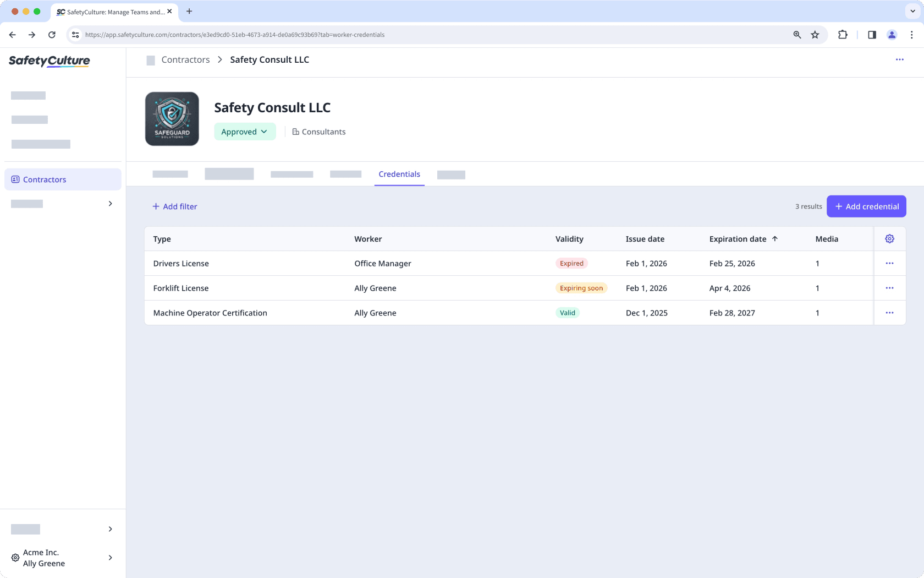This screenshot has height=578, width=924.
Task: Expand the collapsed sidebar menu chevron
Action: (x=109, y=203)
